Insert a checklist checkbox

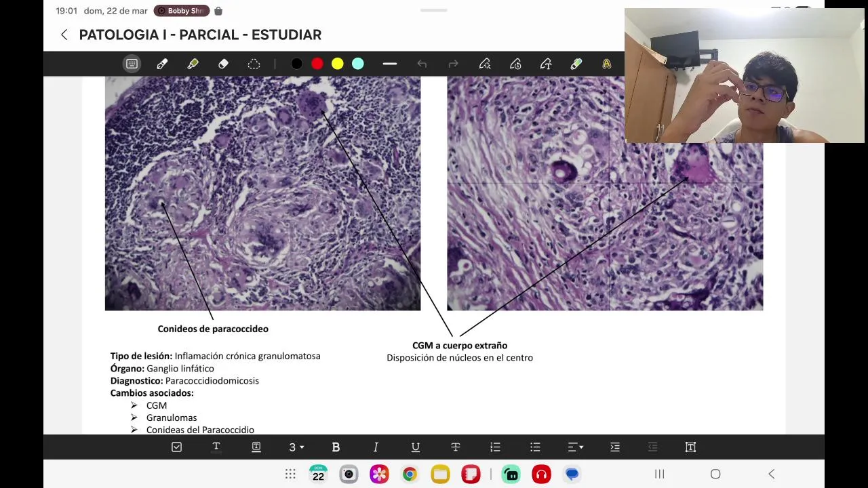point(176,447)
